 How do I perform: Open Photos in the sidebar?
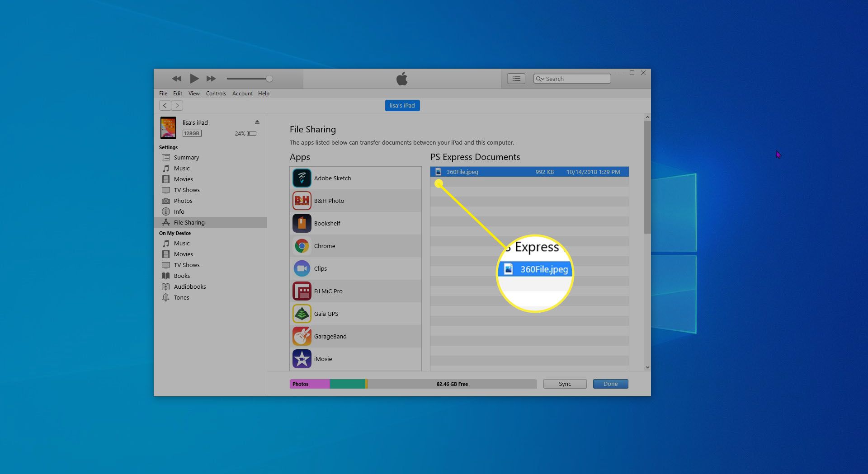pos(210,201)
